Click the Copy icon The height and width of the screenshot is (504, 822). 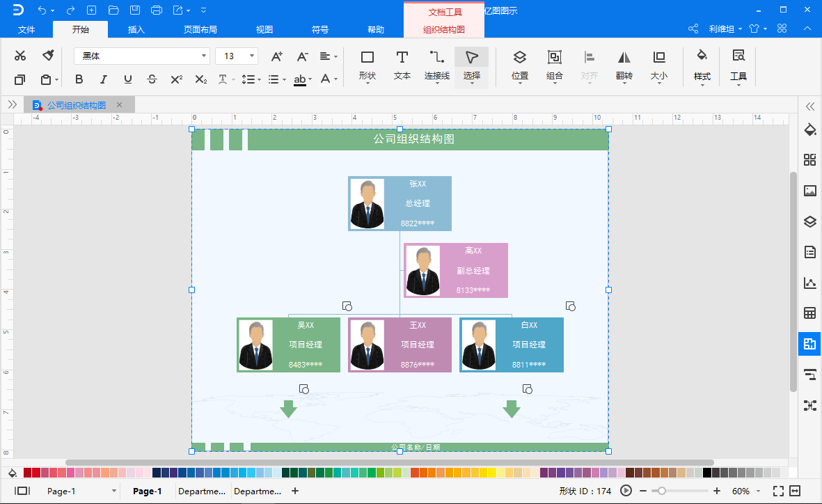pos(20,80)
